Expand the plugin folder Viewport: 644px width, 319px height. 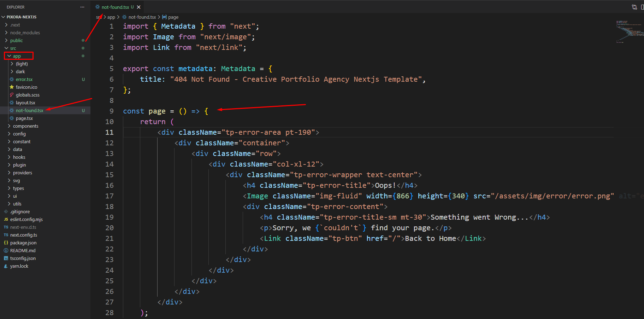point(9,165)
